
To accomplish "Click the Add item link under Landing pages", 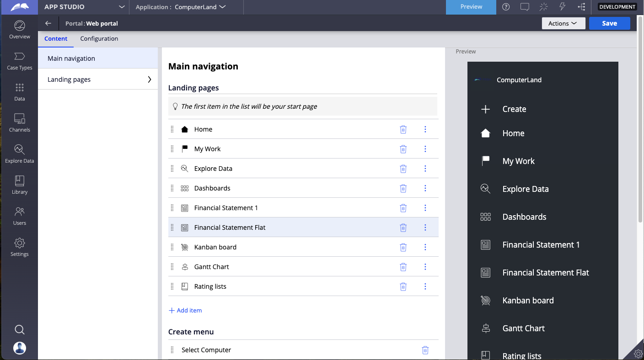I will tap(185, 310).
